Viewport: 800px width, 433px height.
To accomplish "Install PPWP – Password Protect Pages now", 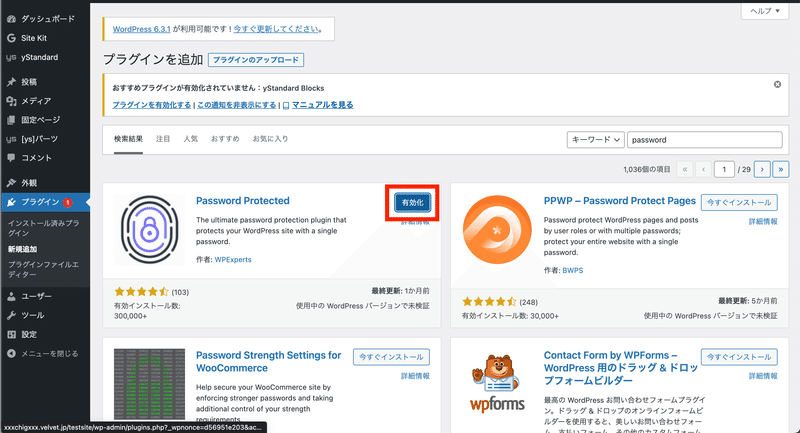I will [x=739, y=202].
